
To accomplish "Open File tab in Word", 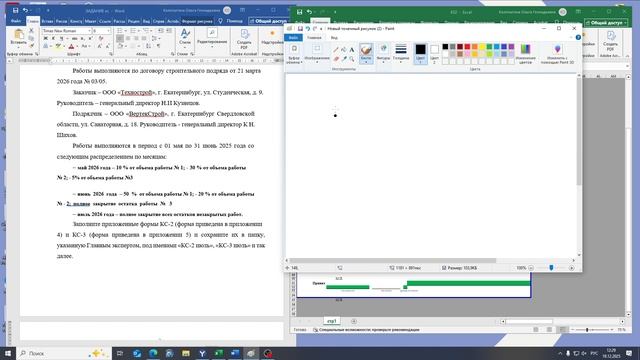I will click(16, 21).
